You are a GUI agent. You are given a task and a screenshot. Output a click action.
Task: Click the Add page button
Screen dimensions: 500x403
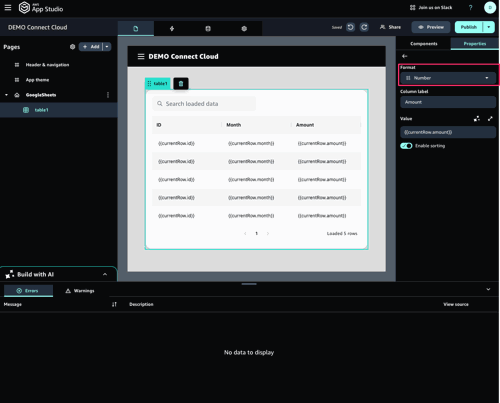[91, 47]
